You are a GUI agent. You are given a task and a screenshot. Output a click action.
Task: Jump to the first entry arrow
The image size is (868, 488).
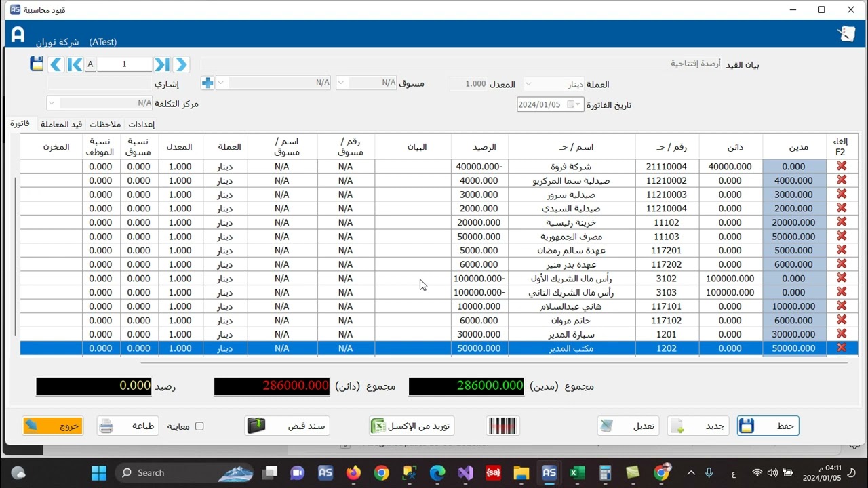(75, 64)
